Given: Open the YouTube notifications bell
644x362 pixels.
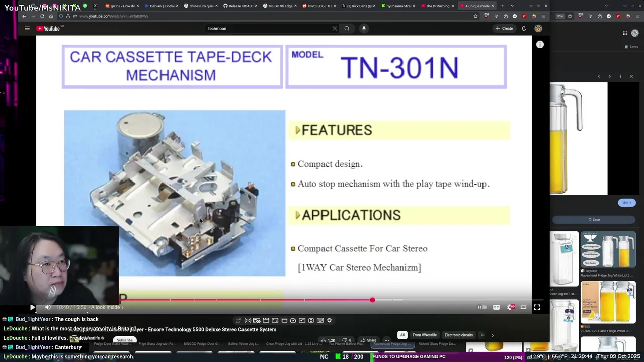Looking at the screenshot, I should click(x=524, y=28).
